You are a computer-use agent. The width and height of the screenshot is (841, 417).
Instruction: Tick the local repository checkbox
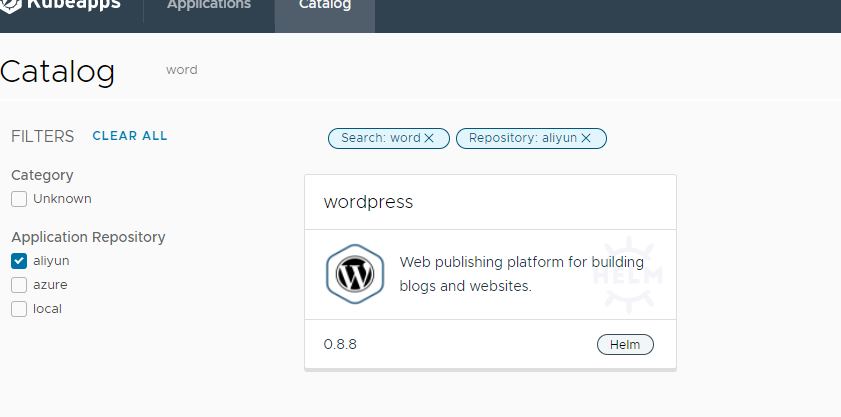pyautogui.click(x=19, y=309)
